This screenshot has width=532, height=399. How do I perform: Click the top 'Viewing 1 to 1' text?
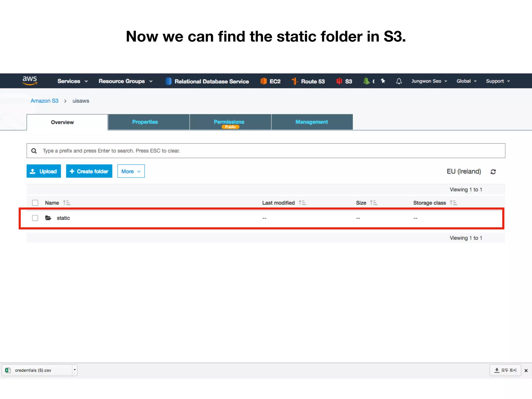point(466,190)
